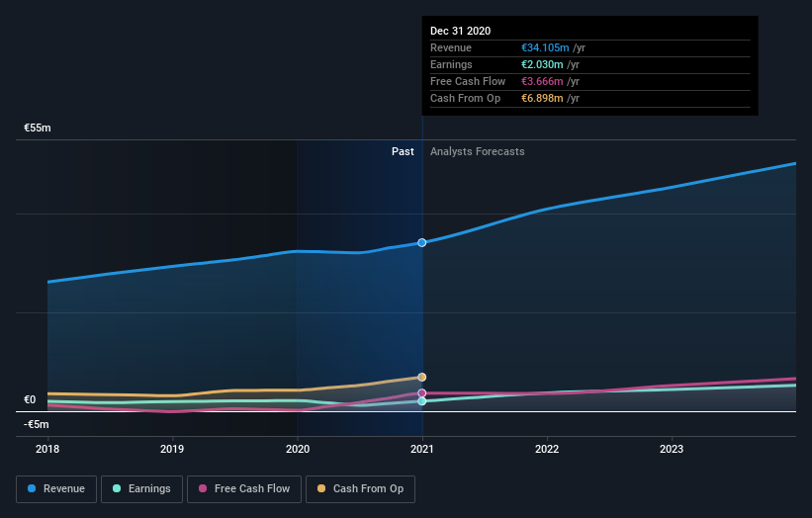812x518 pixels.
Task: Toggle the Free Cash Flow legend button
Action: point(244,489)
